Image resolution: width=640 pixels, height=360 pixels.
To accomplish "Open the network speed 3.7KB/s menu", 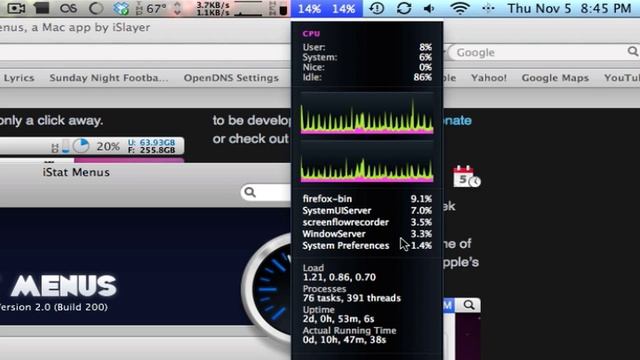I will (x=213, y=9).
